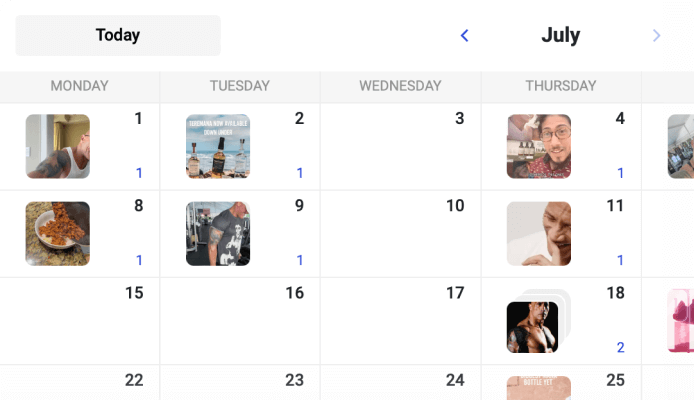Viewport: 694px width, 400px height.
Task: Open the July 11 post thumbnail
Action: (x=539, y=234)
